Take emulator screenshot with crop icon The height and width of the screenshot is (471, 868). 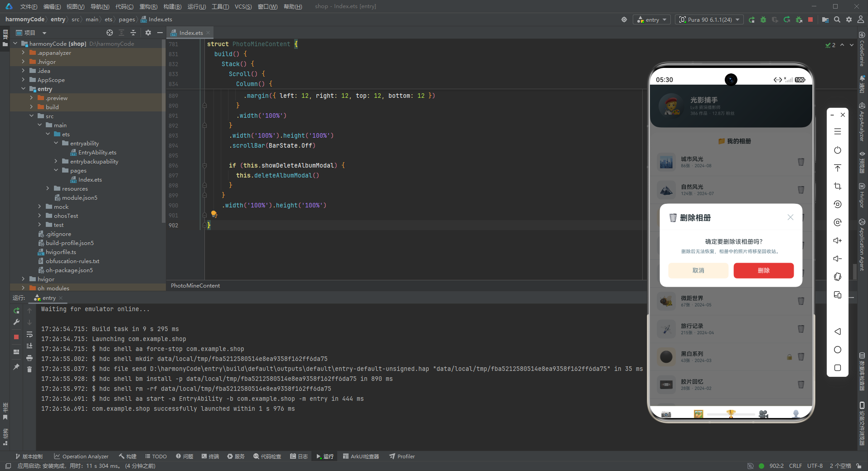click(838, 186)
